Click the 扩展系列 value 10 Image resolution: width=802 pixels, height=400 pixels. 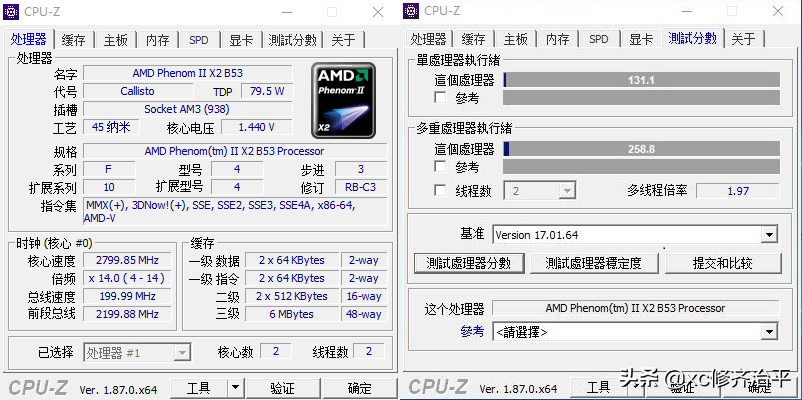point(109,187)
